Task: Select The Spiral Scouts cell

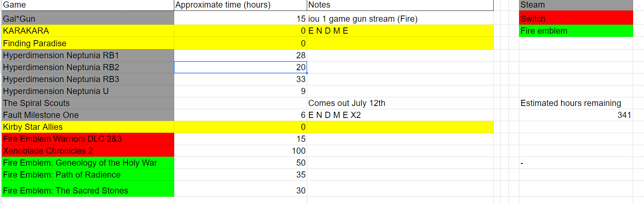Action: [x=88, y=103]
